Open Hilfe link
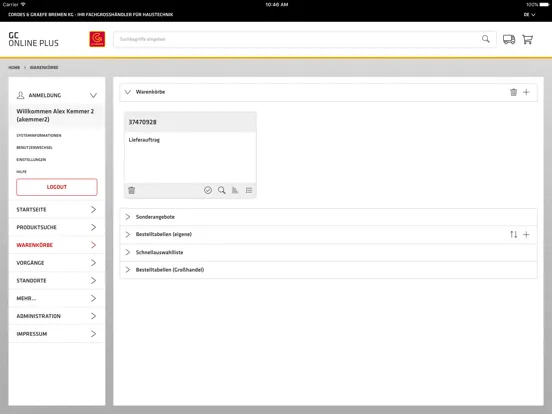 21,171
